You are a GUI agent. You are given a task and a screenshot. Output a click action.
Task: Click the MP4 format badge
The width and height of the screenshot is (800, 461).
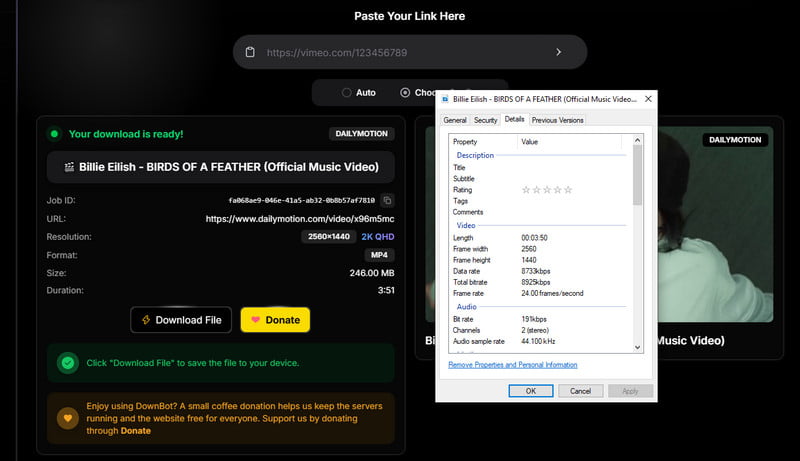[x=379, y=255]
